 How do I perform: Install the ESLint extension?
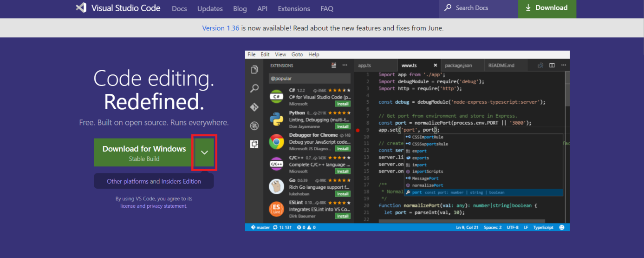point(343,216)
